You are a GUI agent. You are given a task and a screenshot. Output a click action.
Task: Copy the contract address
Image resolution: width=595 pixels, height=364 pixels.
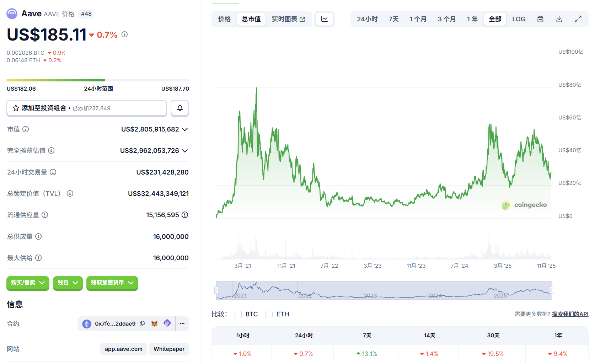tap(142, 323)
